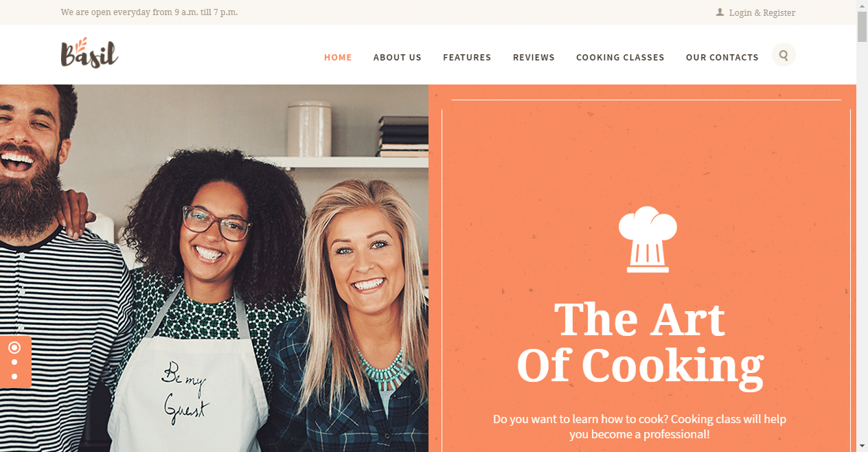Navigate to Our Contacts
The height and width of the screenshot is (452, 868).
point(722,58)
